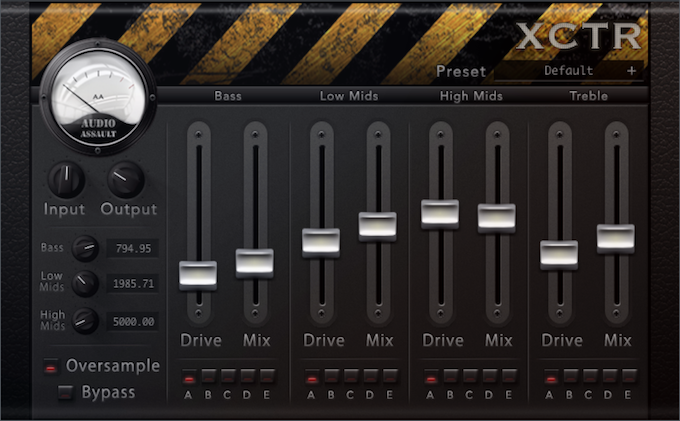The height and width of the screenshot is (421, 680).
Task: Click the Output gain knob
Action: [126, 180]
